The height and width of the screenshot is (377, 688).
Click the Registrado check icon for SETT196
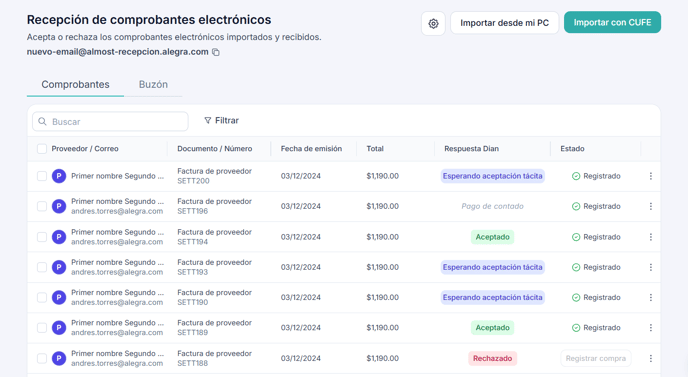pos(576,206)
